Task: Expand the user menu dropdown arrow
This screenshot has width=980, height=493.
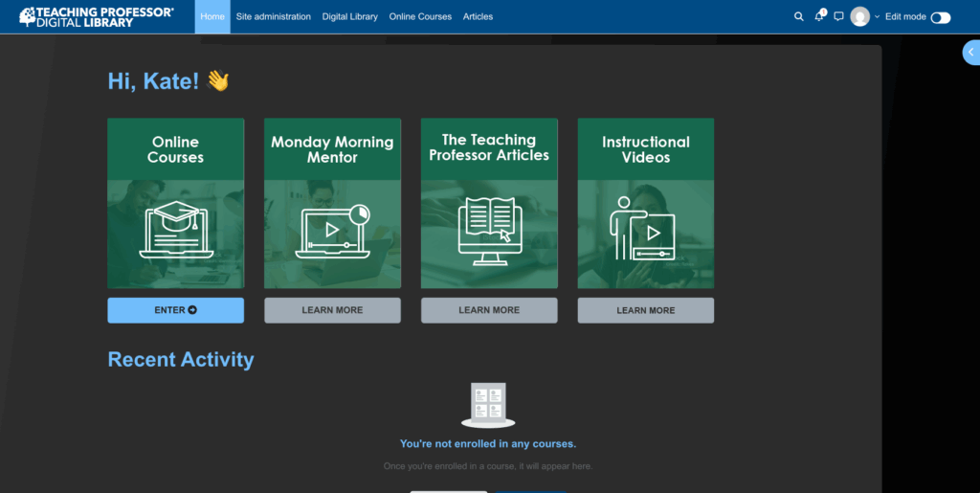Action: 877,17
